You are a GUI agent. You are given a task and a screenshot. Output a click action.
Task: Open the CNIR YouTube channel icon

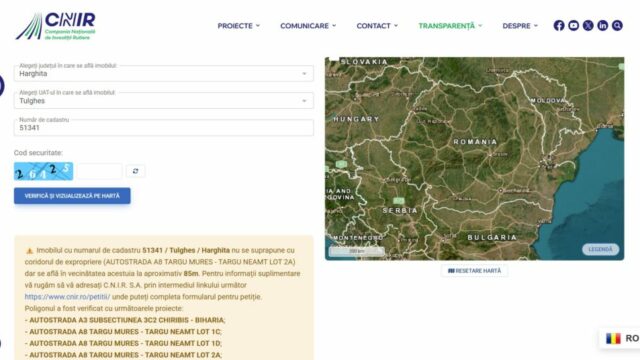coord(573,26)
